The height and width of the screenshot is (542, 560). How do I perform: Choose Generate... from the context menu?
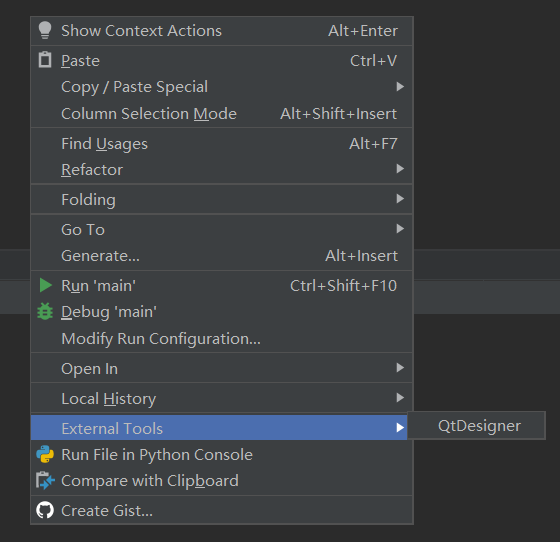[222, 256]
